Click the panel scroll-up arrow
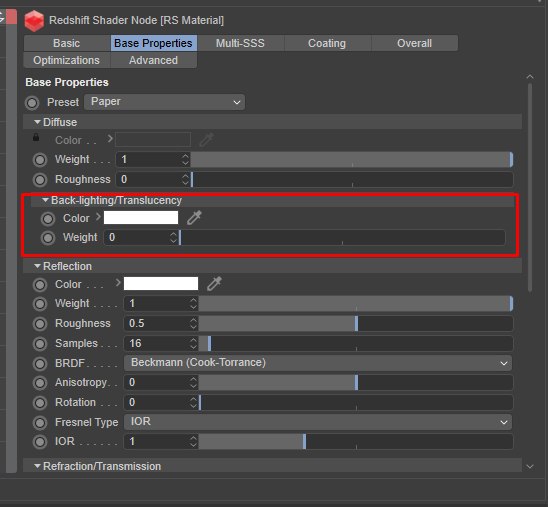Viewport: 548px width, 507px height. [x=530, y=77]
